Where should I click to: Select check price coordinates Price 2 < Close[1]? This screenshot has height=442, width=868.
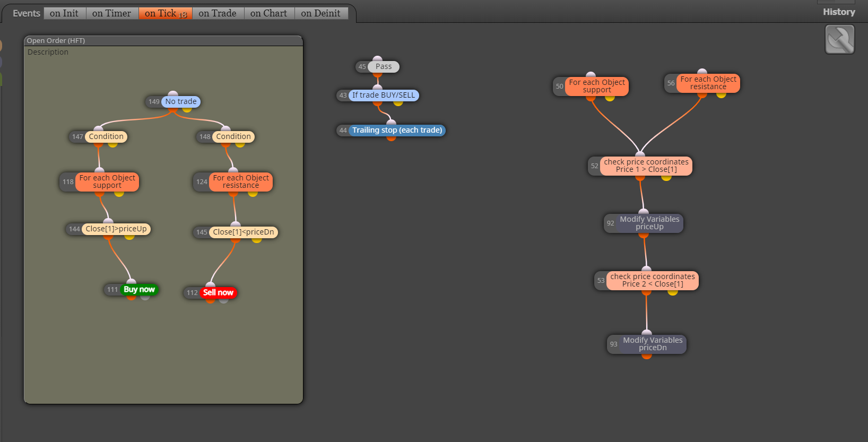coord(653,280)
